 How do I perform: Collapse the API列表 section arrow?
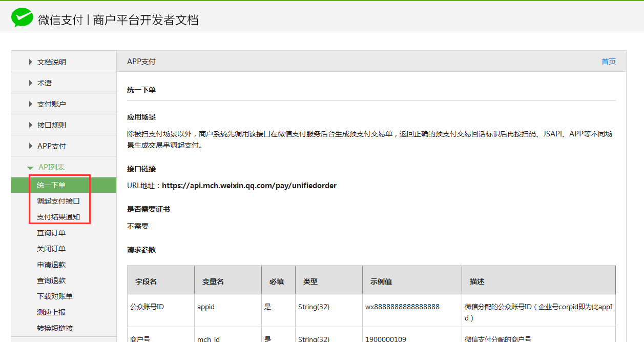click(31, 168)
